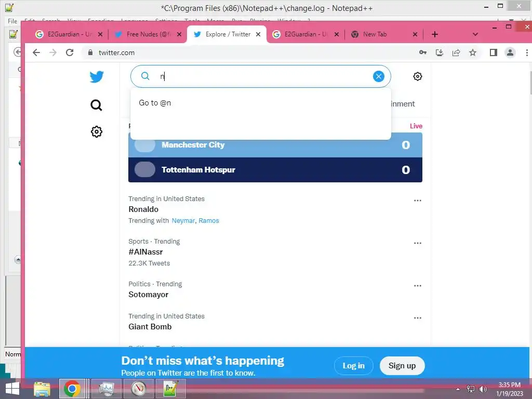The height and width of the screenshot is (399, 532).
Task: Open Explore settings gear beside search
Action: 417,76
